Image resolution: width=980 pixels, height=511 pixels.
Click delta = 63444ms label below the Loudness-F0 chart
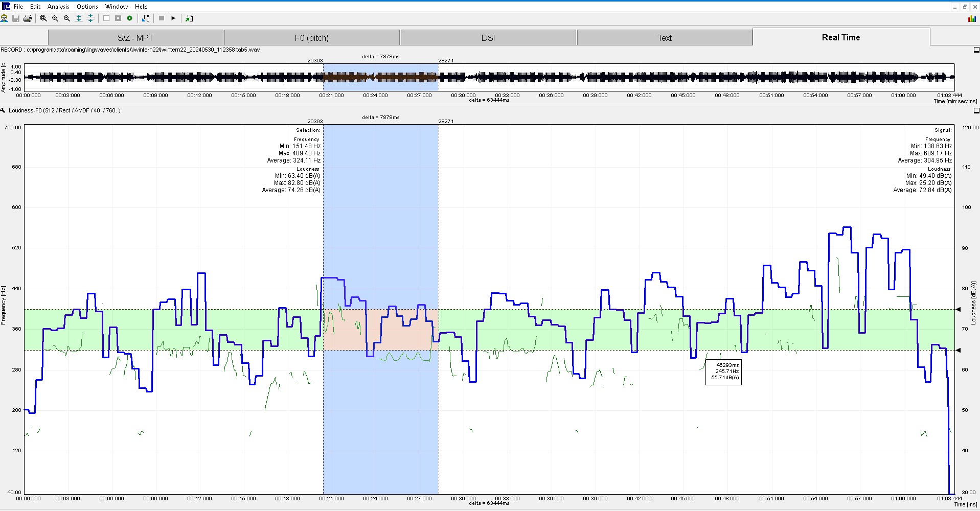pyautogui.click(x=489, y=503)
